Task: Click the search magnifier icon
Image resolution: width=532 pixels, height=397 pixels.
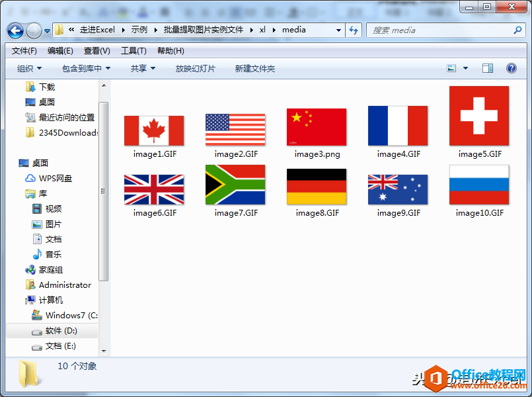Action: point(517,30)
